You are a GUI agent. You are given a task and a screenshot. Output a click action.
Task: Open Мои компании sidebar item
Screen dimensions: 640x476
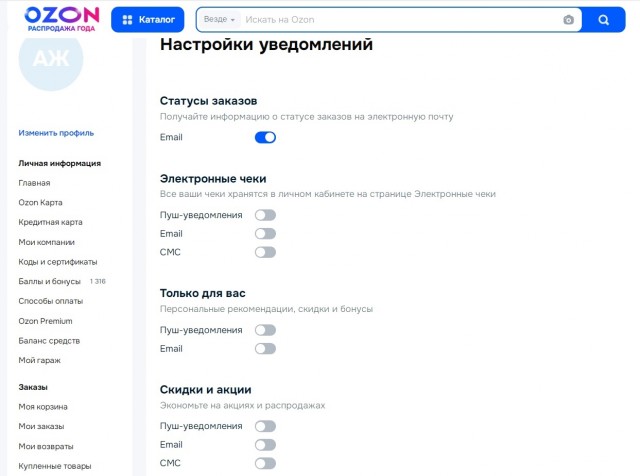click(x=47, y=242)
